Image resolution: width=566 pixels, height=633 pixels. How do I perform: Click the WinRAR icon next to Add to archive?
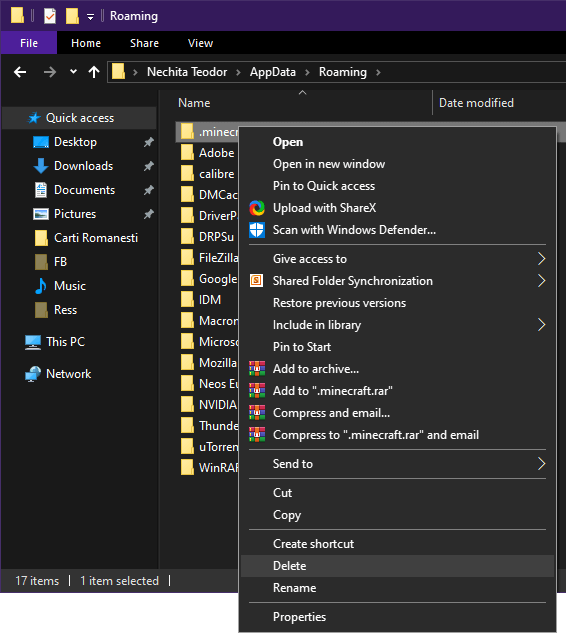[x=257, y=369]
